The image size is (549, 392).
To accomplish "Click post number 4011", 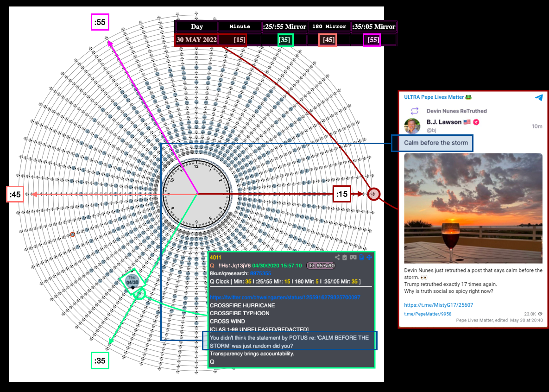I will [215, 258].
